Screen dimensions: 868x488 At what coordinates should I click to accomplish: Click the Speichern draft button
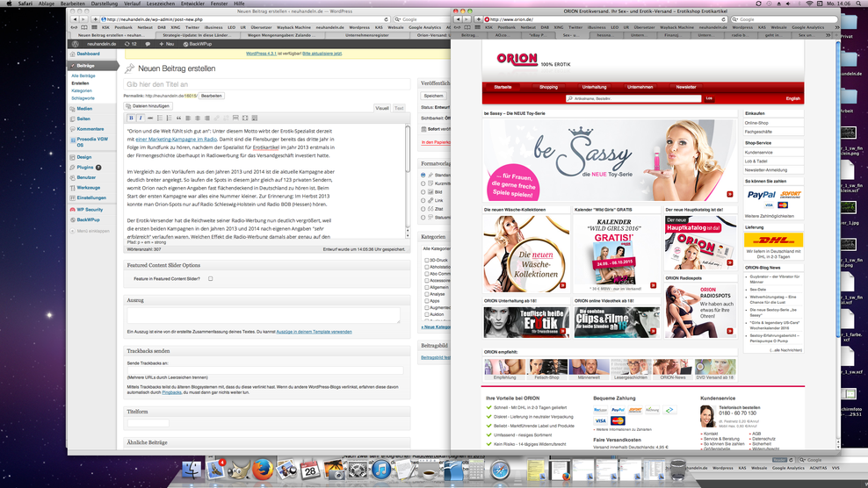(433, 96)
